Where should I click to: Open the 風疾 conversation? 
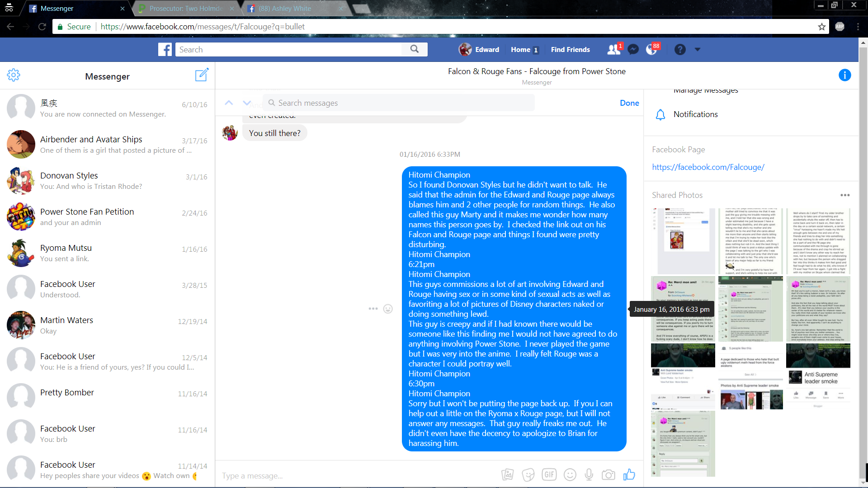[107, 108]
